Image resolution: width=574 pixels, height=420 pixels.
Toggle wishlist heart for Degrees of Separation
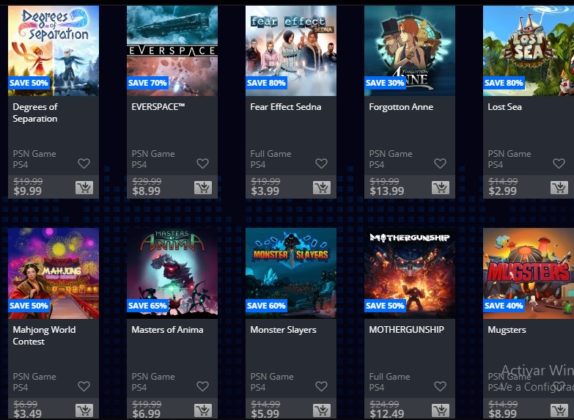coord(84,163)
